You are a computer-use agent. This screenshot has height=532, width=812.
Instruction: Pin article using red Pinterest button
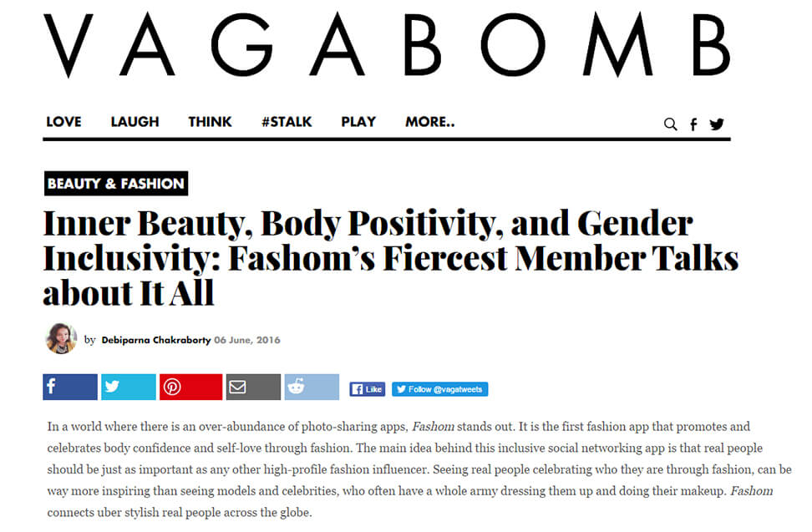pyautogui.click(x=190, y=388)
